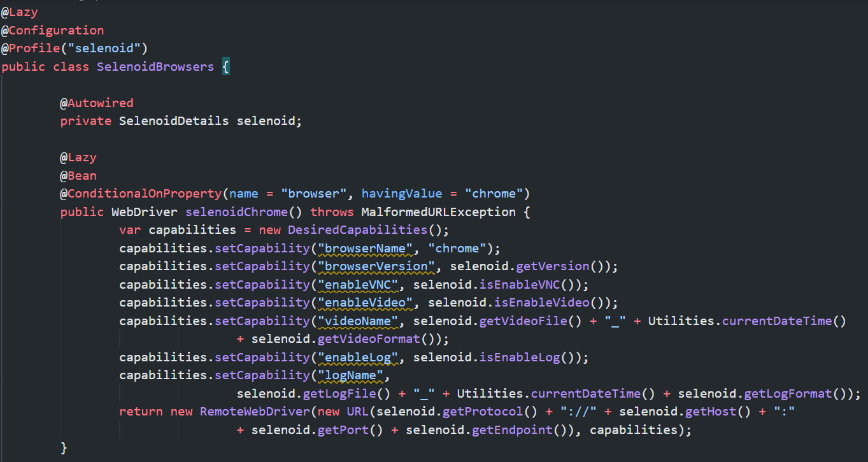868x462 pixels.
Task: Click the "logName" string literal
Action: pyautogui.click(x=351, y=375)
